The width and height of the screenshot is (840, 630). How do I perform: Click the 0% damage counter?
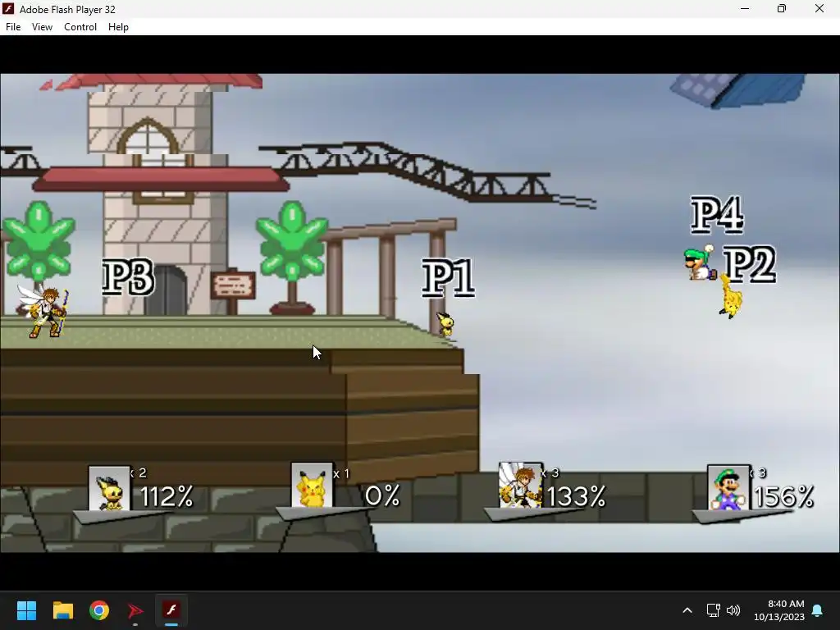click(x=382, y=495)
